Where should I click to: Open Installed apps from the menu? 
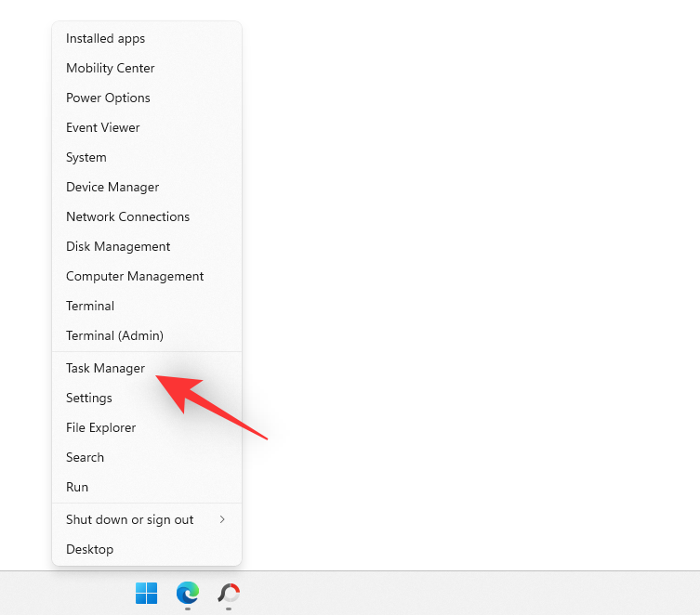[x=147, y=38]
